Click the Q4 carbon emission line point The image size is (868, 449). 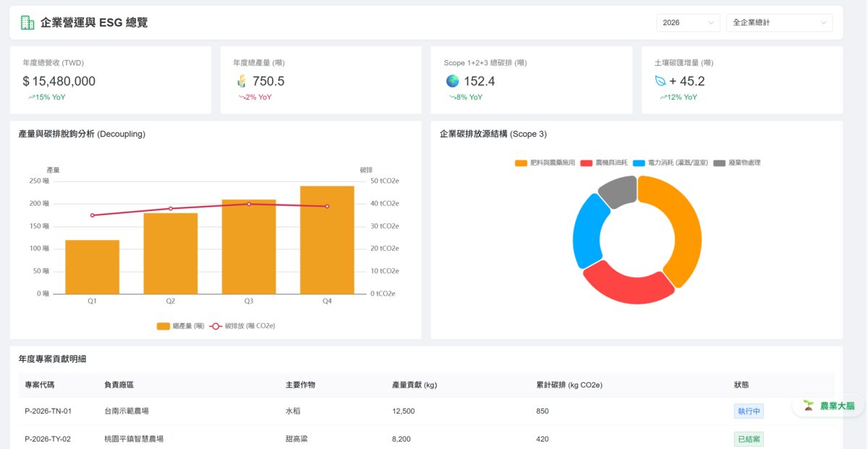pyautogui.click(x=327, y=206)
